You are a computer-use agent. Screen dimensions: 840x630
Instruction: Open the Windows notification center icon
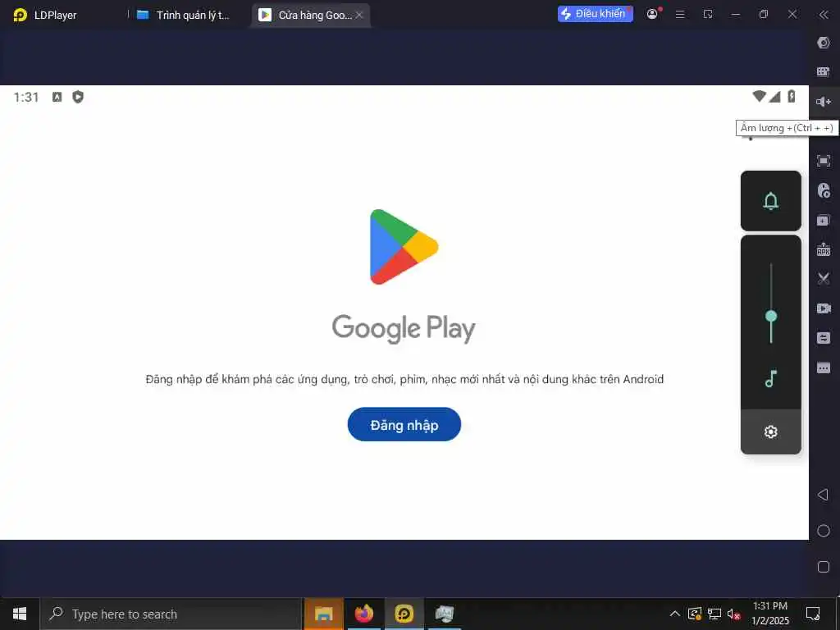[813, 614]
